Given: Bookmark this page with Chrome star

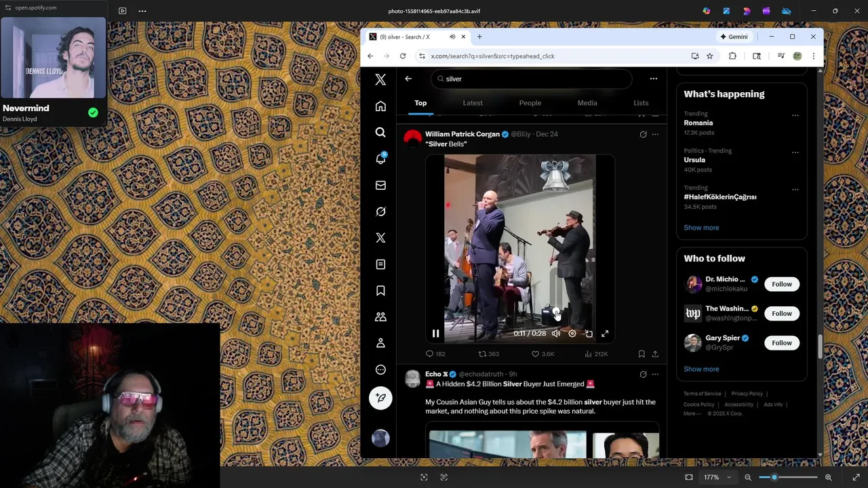Looking at the screenshot, I should tap(710, 56).
